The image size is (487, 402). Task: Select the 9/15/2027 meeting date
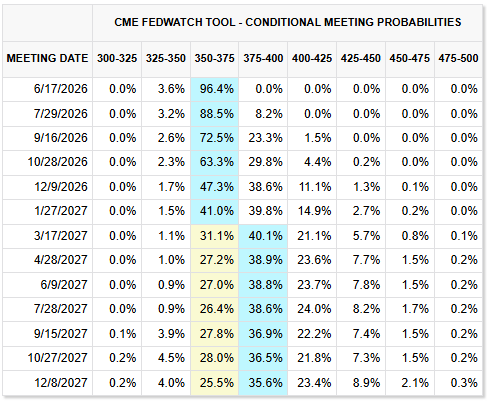click(x=61, y=334)
